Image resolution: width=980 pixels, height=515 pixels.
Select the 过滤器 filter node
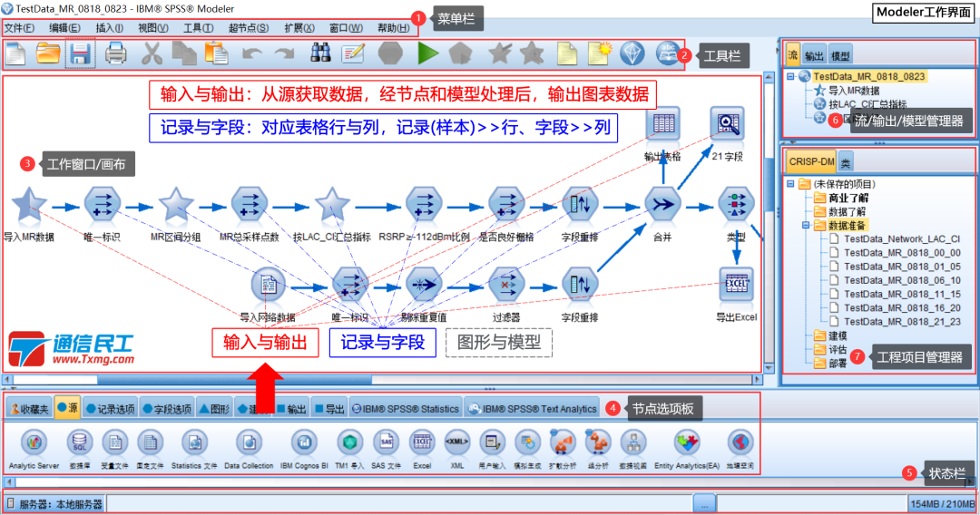coord(505,286)
